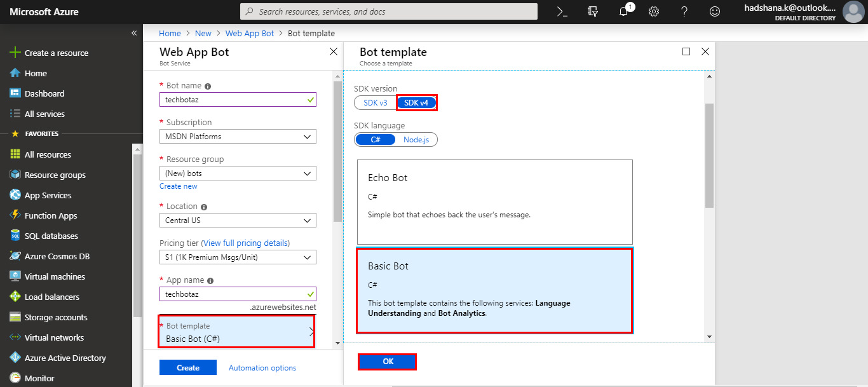Click the Azure Active Directory icon
This screenshot has width=868, height=387.
point(15,358)
